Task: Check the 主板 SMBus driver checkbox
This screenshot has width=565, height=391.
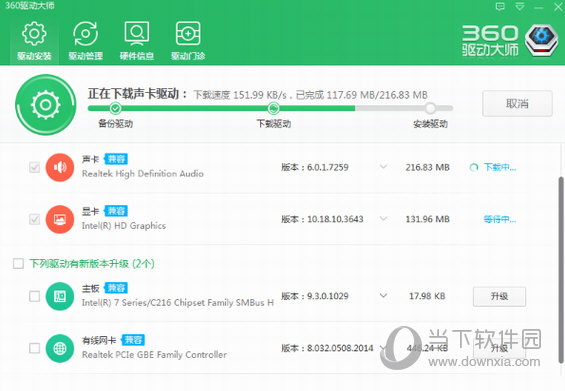Action: (x=35, y=296)
